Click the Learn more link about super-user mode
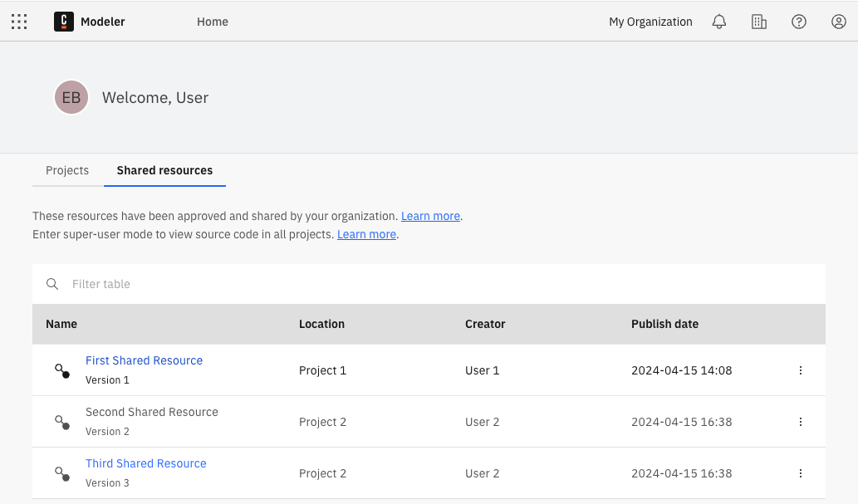 click(366, 234)
